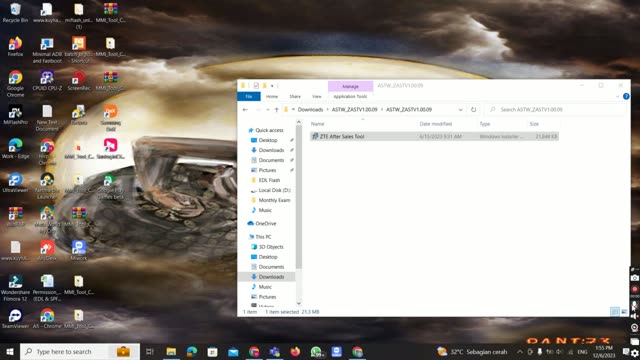Select the Wondershare Filmora 12 shortcut
The width and height of the screenshot is (640, 360).
pos(15,288)
